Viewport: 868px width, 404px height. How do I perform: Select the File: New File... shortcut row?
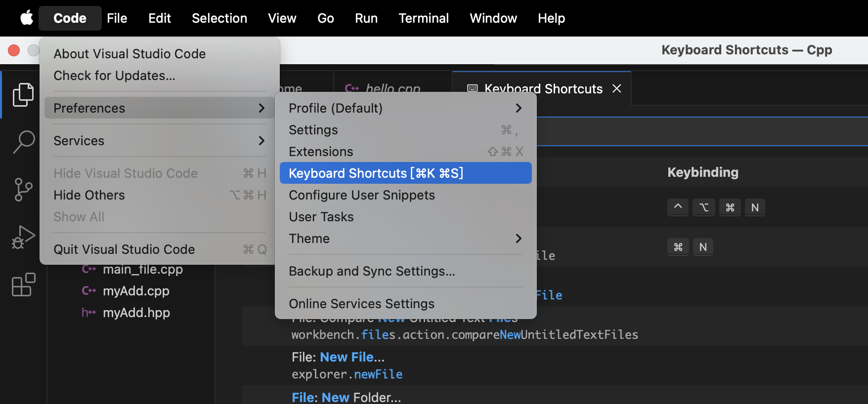pyautogui.click(x=555, y=365)
